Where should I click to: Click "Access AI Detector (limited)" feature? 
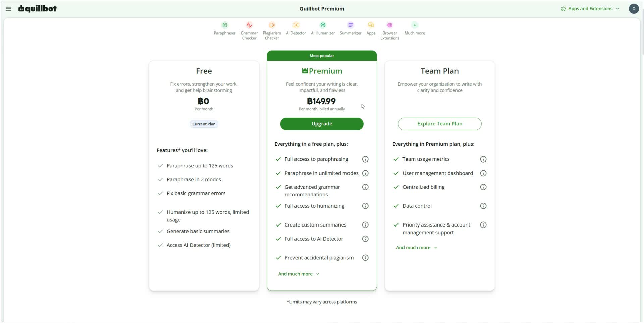point(199,245)
